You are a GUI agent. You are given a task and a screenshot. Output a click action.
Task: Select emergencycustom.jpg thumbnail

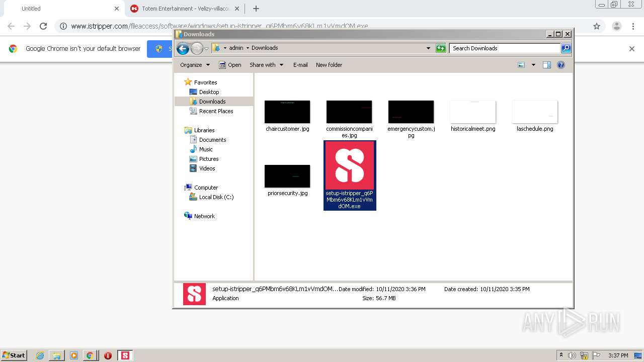click(411, 112)
